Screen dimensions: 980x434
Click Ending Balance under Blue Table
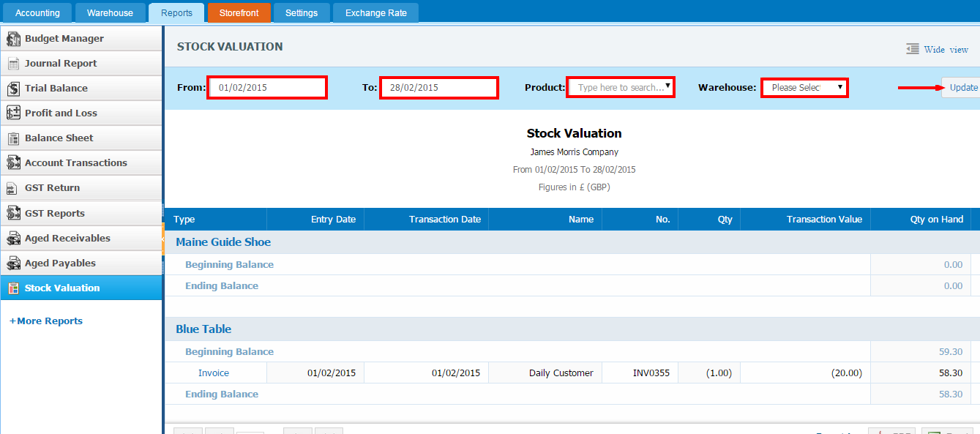click(221, 394)
